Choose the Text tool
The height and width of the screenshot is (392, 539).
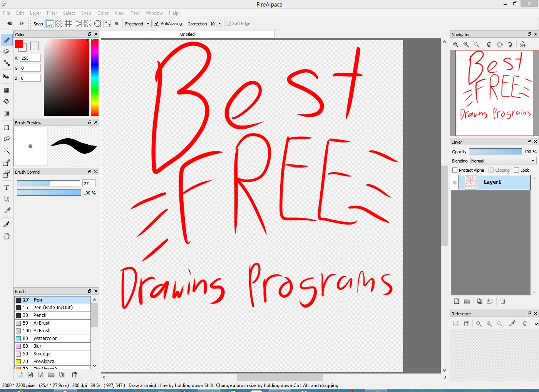6,188
